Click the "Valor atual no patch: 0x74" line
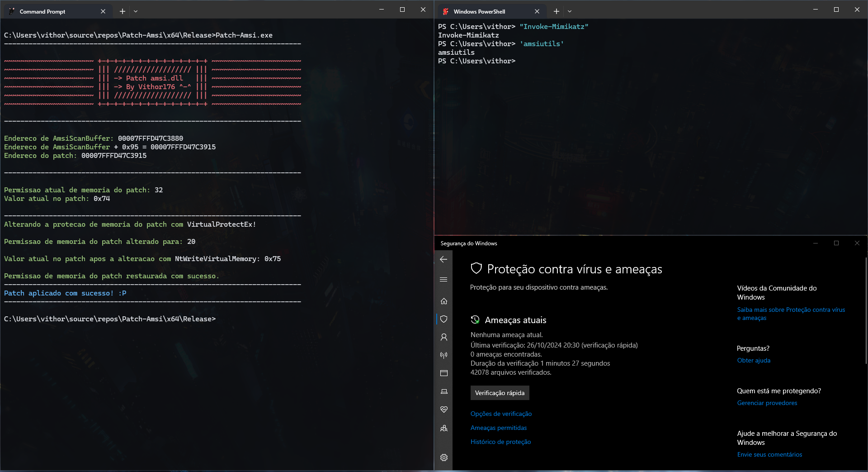This screenshot has width=868, height=472. pos(57,199)
